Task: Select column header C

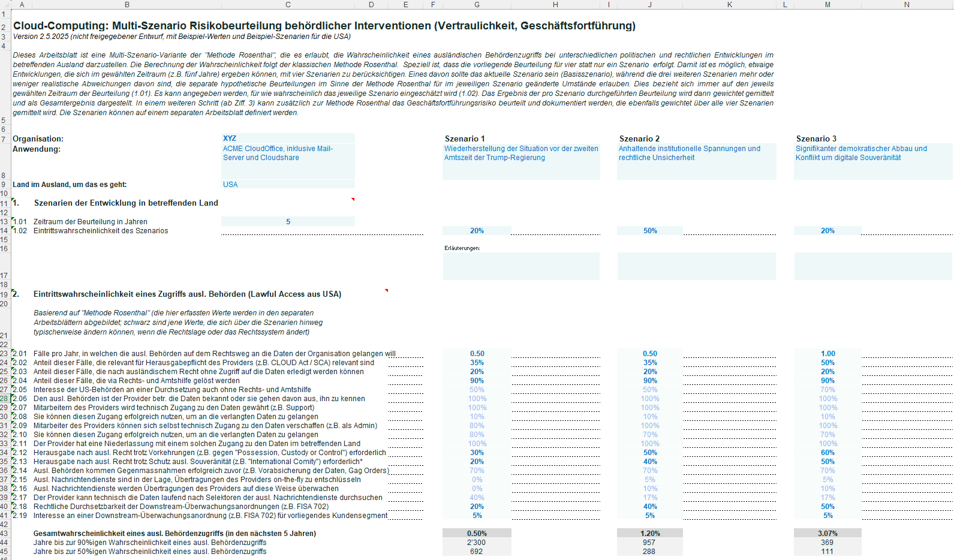Action: click(x=288, y=4)
